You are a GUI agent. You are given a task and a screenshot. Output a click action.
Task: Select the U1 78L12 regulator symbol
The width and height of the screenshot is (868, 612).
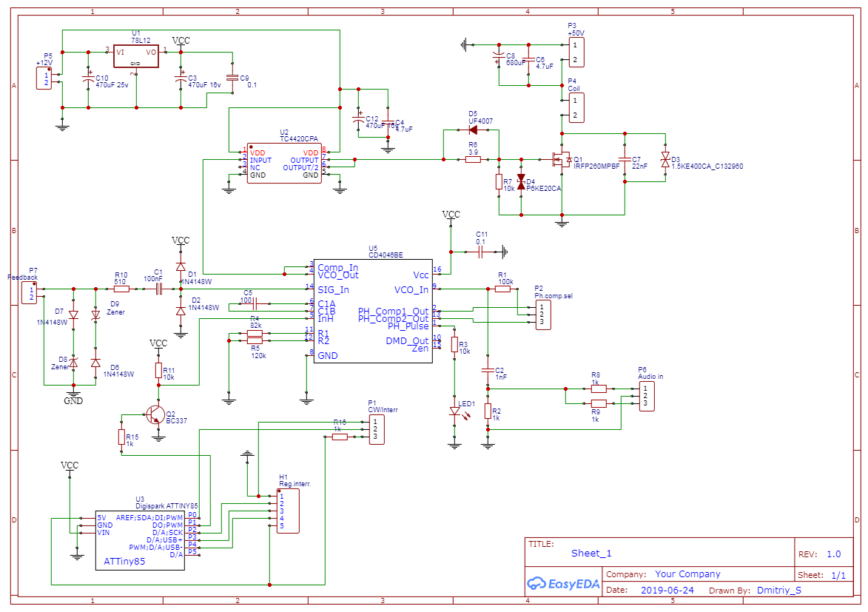(x=136, y=56)
